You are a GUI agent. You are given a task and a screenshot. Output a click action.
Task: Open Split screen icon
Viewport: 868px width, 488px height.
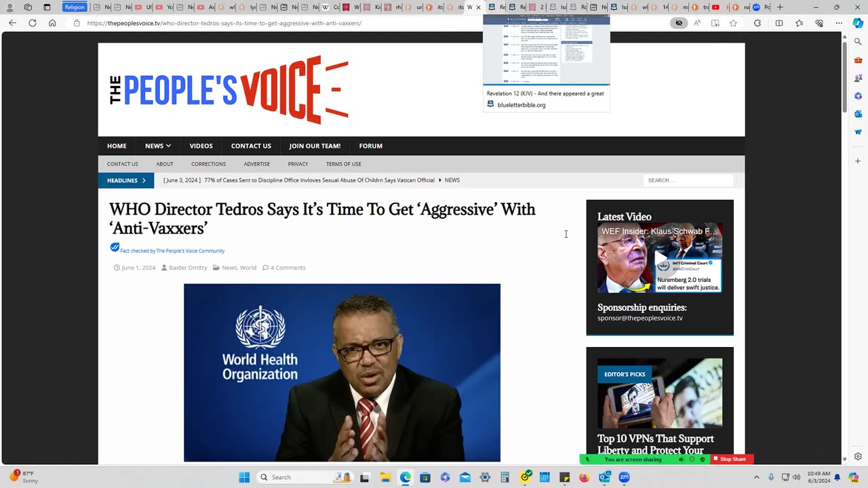(779, 23)
